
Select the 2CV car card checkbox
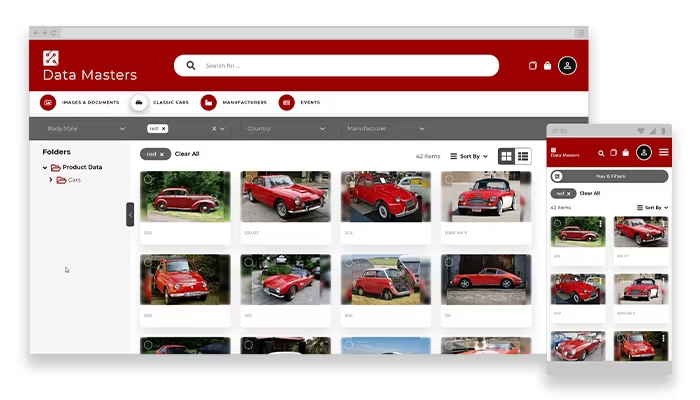click(349, 179)
